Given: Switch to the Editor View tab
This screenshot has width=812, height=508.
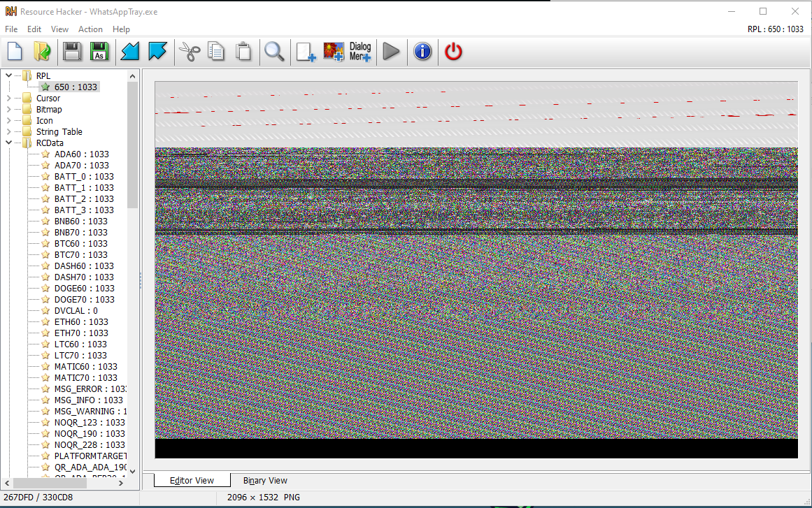Looking at the screenshot, I should point(192,481).
